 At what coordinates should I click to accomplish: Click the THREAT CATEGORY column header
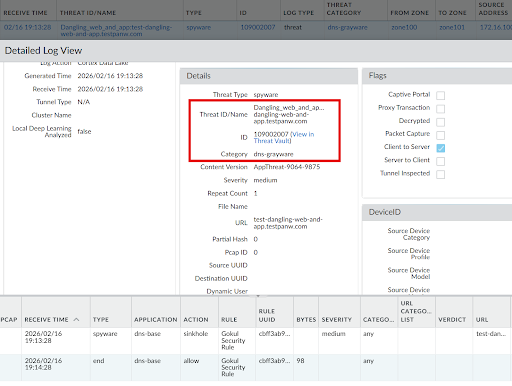point(344,9)
